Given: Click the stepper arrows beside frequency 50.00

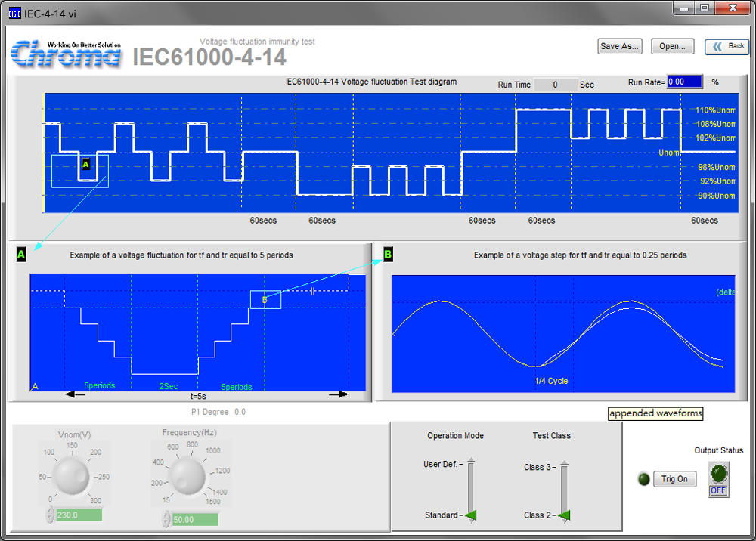Looking at the screenshot, I should pyautogui.click(x=166, y=520).
